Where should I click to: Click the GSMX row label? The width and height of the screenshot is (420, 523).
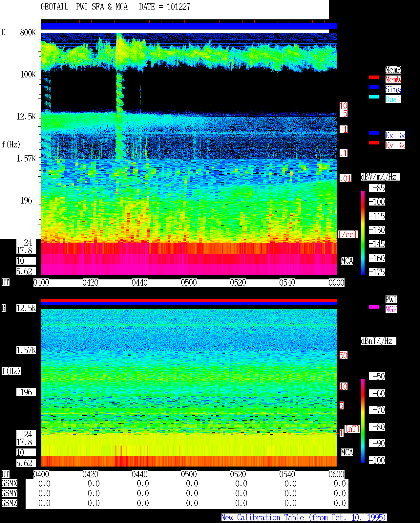coord(9,484)
